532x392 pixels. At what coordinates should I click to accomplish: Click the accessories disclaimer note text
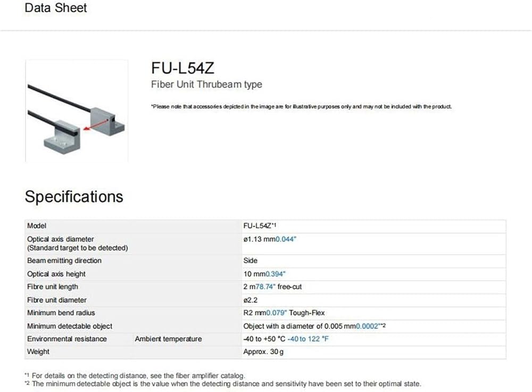[x=301, y=106]
